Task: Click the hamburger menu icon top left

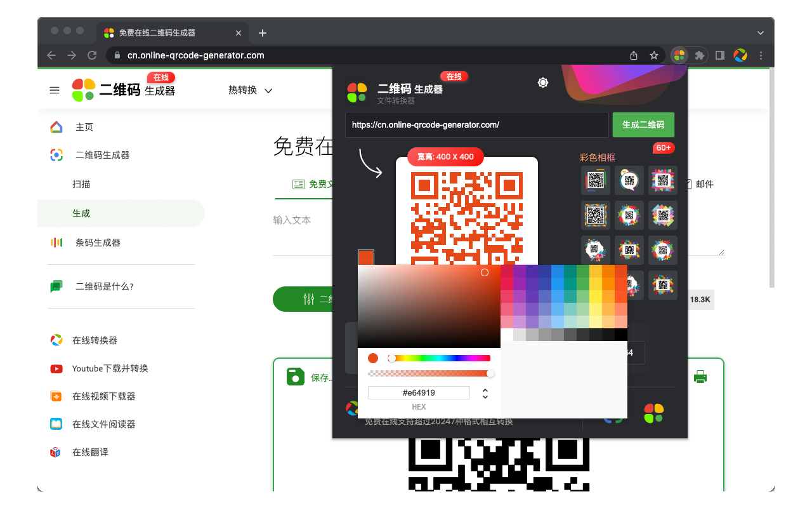Action: (x=55, y=90)
